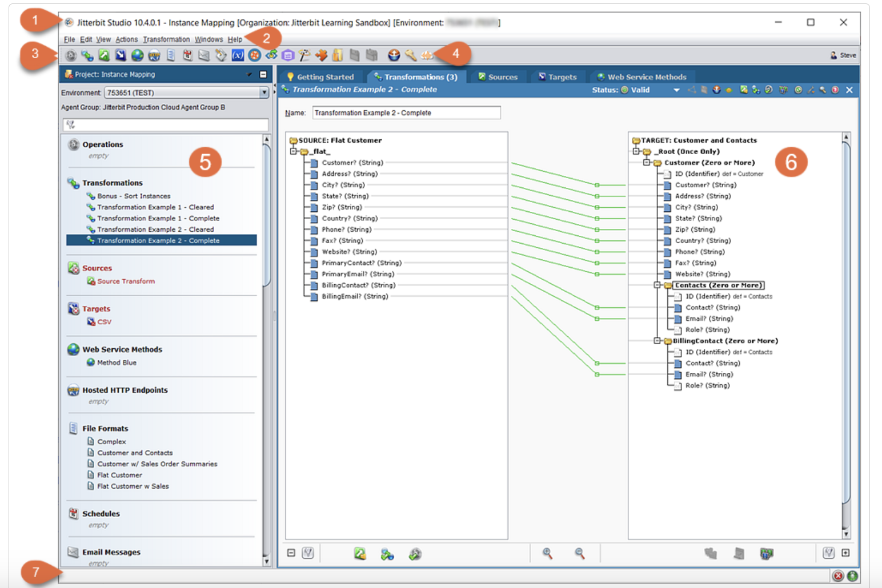Click the zoom-out magnifier below the mapping
The image size is (882, 588).
(x=580, y=553)
